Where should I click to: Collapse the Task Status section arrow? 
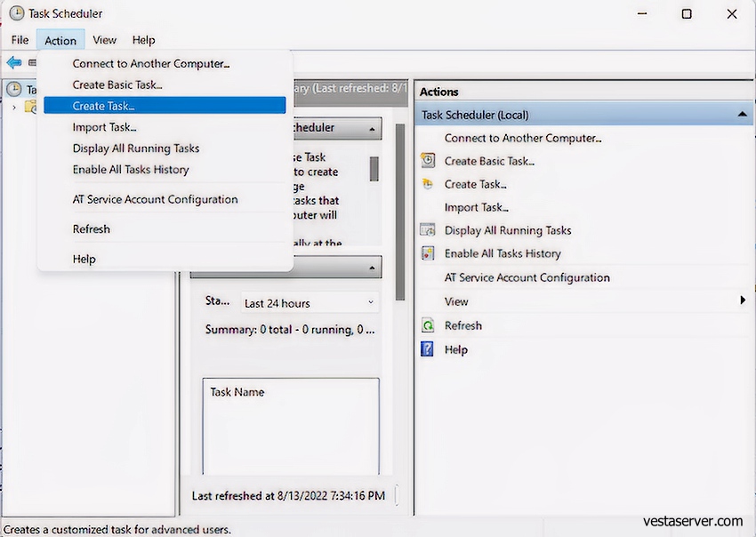coord(372,268)
